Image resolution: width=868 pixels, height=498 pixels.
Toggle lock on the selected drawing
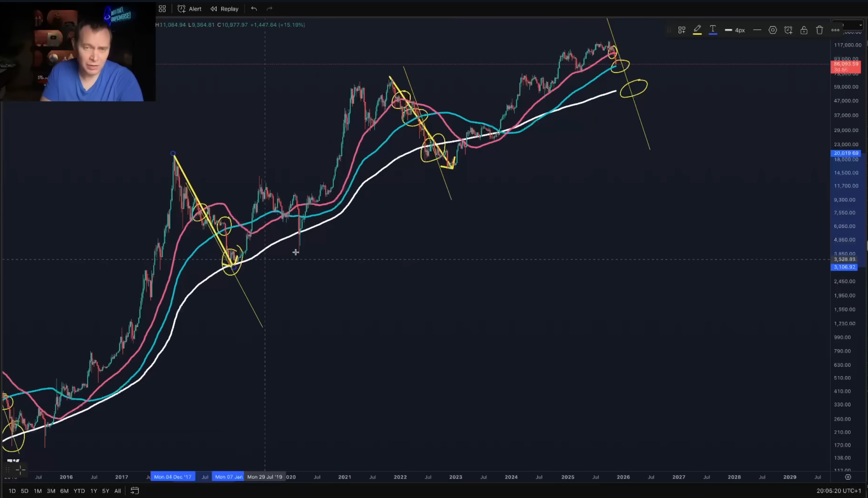tap(804, 30)
